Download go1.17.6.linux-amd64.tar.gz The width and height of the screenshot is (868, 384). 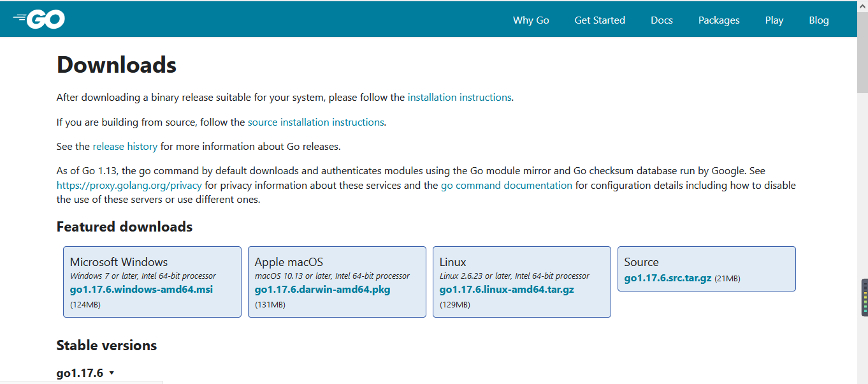tap(507, 290)
